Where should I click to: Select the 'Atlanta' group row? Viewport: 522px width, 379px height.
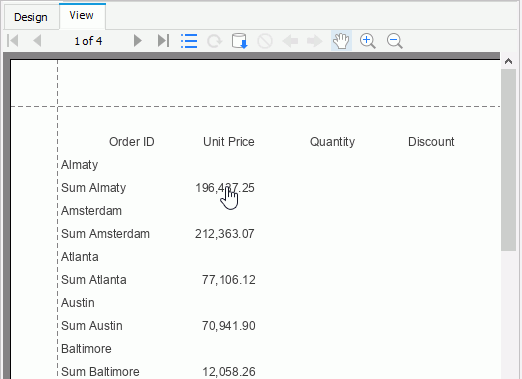(x=80, y=257)
